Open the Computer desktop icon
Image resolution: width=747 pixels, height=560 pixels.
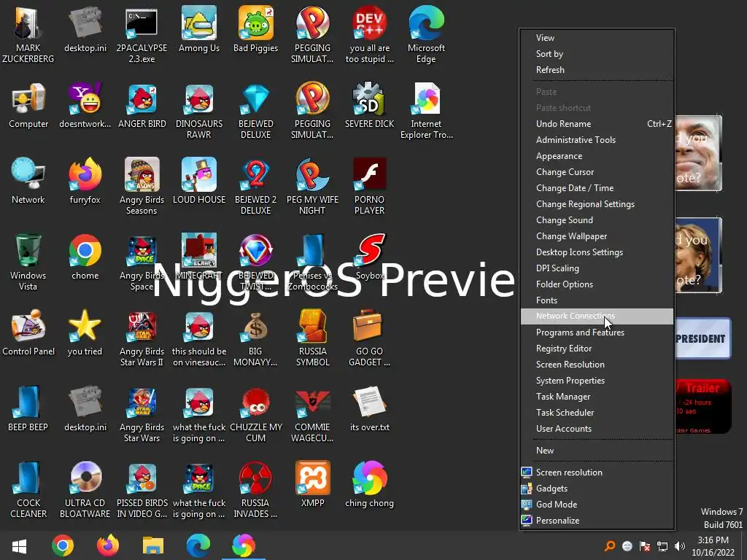click(28, 106)
